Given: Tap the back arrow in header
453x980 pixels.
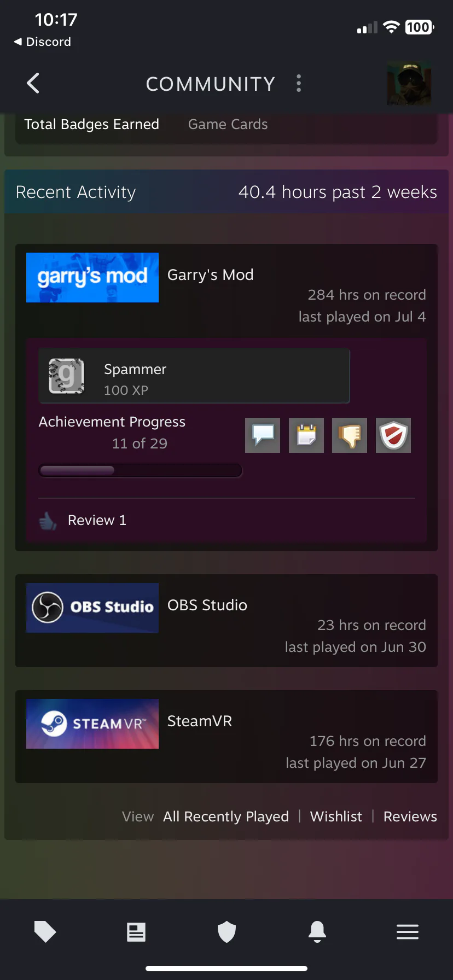Looking at the screenshot, I should click(x=33, y=83).
